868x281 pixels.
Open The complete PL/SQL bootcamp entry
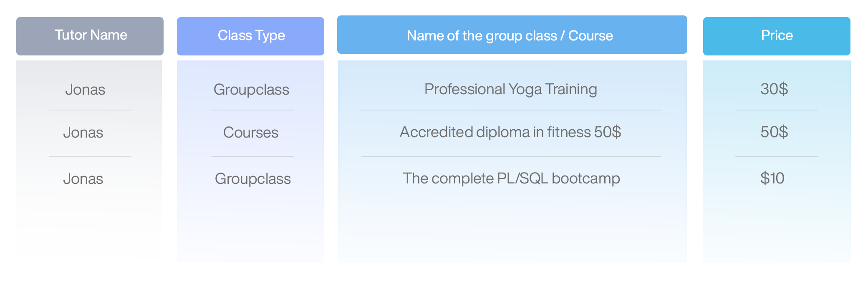point(511,179)
